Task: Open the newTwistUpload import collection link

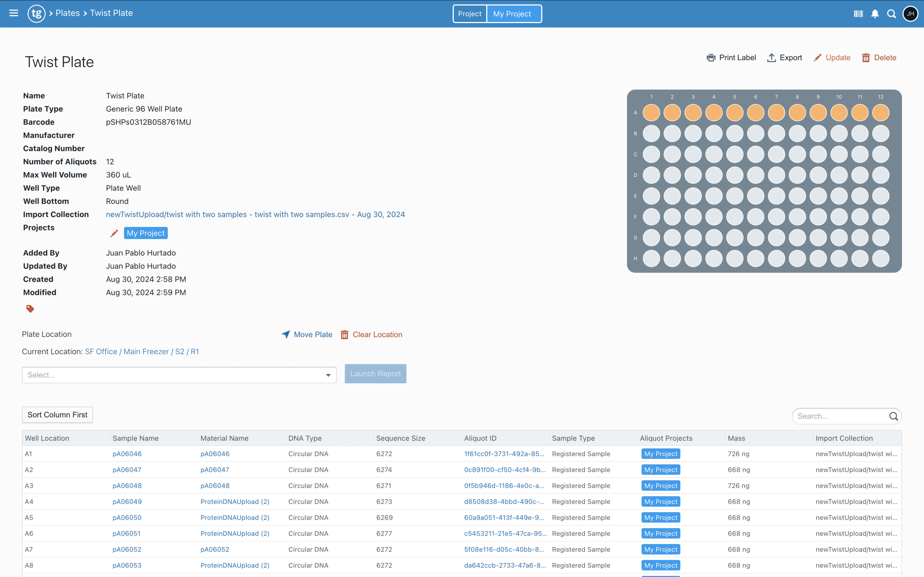Action: pos(255,215)
